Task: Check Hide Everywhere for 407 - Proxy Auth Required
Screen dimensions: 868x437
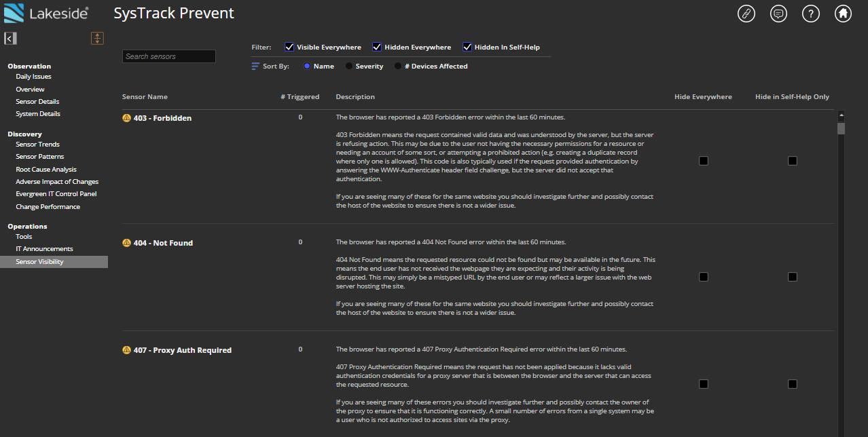Action: pyautogui.click(x=704, y=384)
